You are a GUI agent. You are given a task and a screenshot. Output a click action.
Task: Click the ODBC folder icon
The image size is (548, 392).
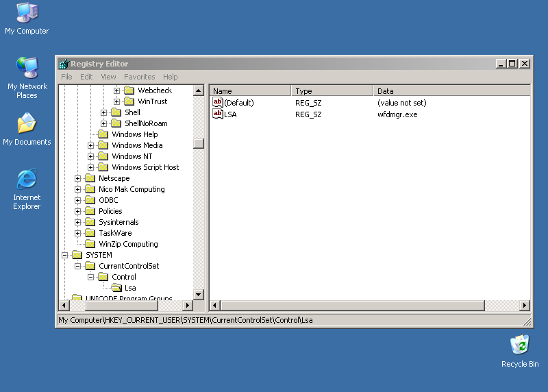90,200
